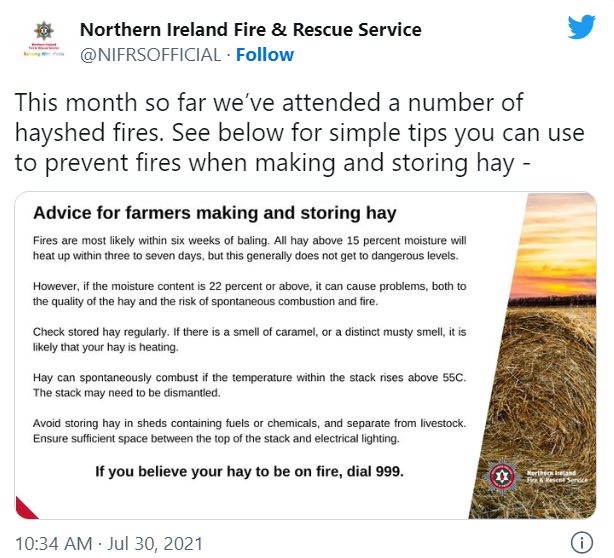
Task: Open the Northern Ireland Fire & Rescue Service name
Action: (x=251, y=30)
